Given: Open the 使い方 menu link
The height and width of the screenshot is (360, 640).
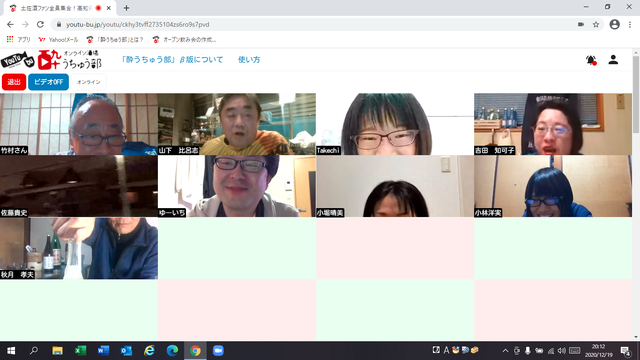Looking at the screenshot, I should tap(249, 60).
